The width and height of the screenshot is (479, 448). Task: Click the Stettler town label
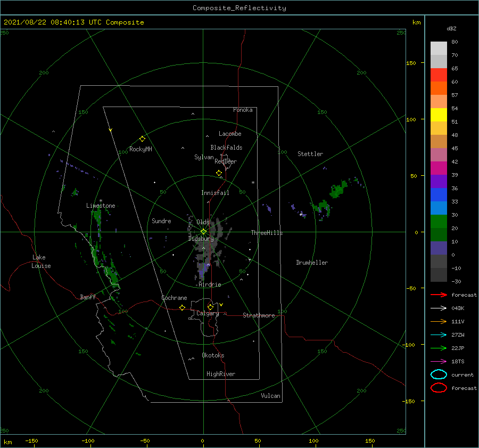(x=310, y=154)
